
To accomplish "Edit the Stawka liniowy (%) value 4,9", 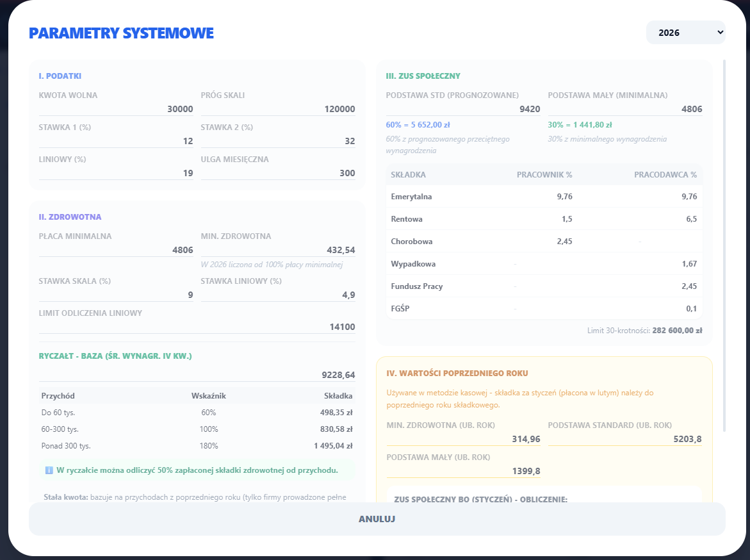I will [278, 295].
